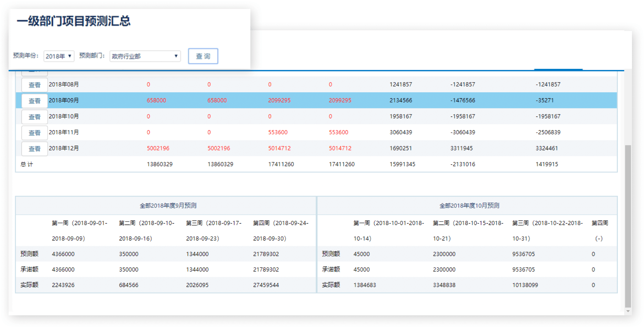Click value 3060439 in November row

pos(401,132)
